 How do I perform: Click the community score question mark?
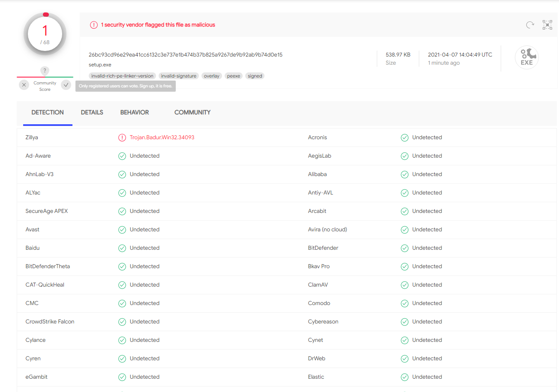pos(45,71)
